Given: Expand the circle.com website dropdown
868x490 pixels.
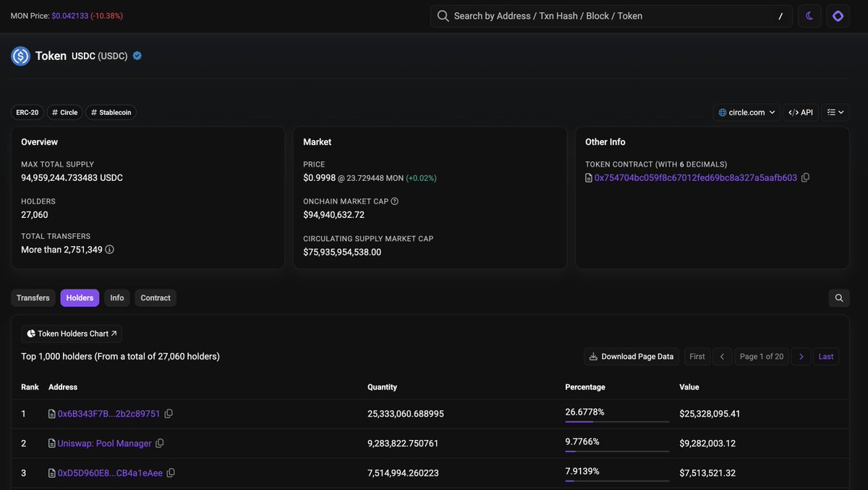Looking at the screenshot, I should coord(747,112).
